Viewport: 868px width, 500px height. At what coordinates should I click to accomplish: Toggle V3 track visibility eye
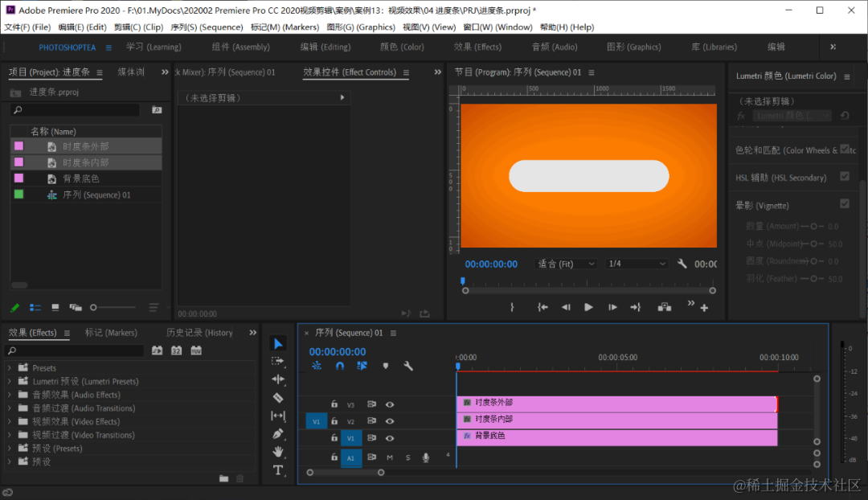[390, 405]
